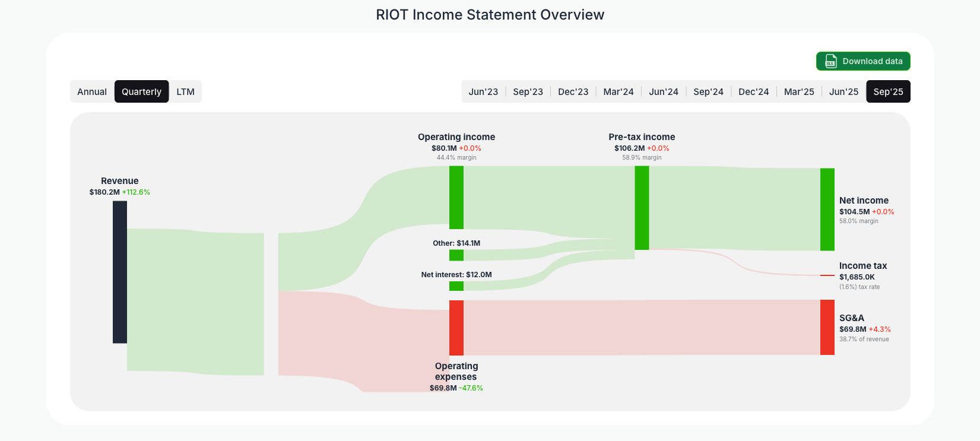Click the Net interest: $12.0M label
The width and height of the screenshot is (980, 441).
[x=456, y=275]
